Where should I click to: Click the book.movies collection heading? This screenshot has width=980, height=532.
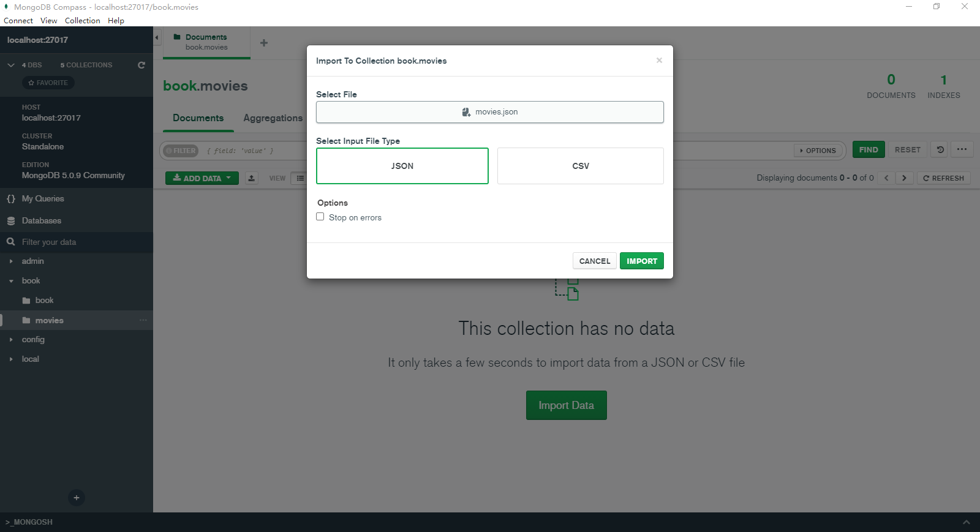205,86
